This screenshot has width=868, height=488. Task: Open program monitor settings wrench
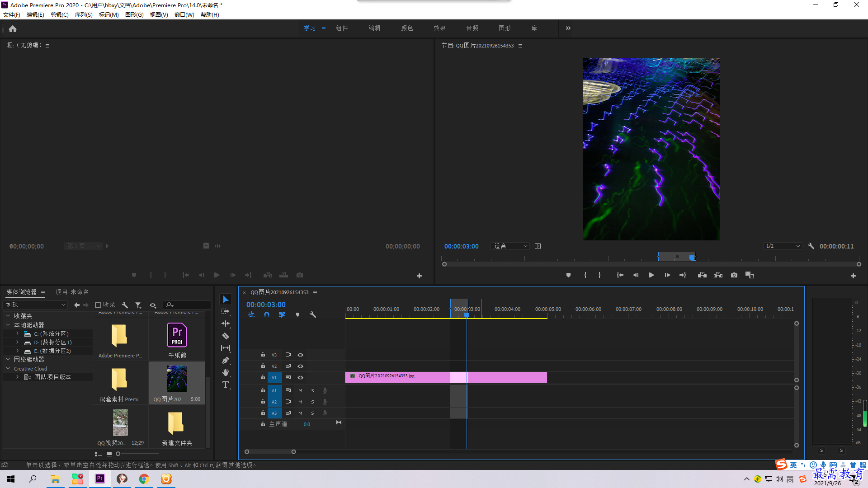(811, 246)
